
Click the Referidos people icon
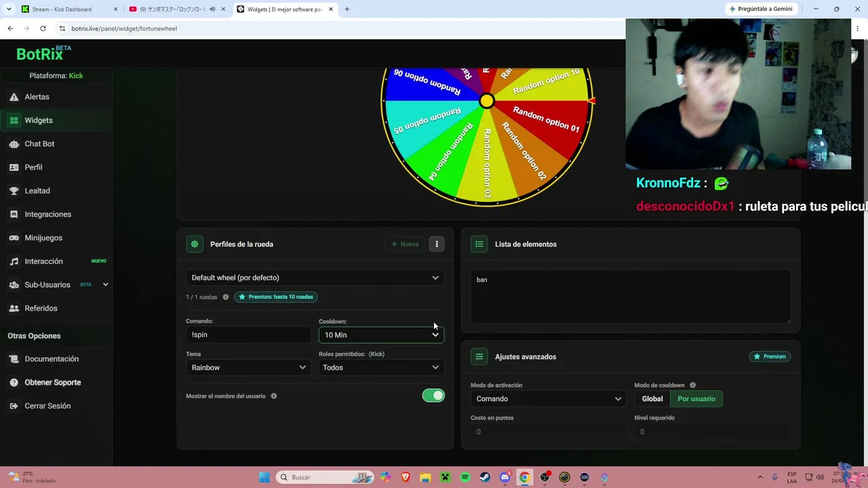coord(14,308)
